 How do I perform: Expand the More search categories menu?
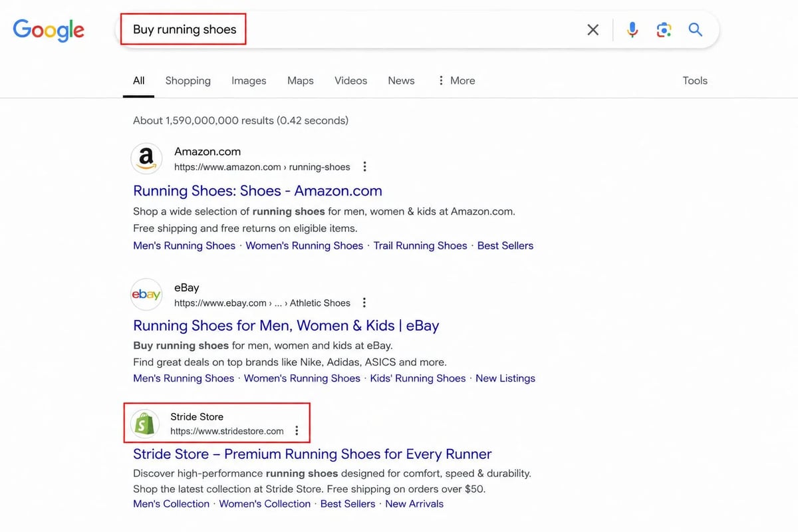click(x=456, y=80)
